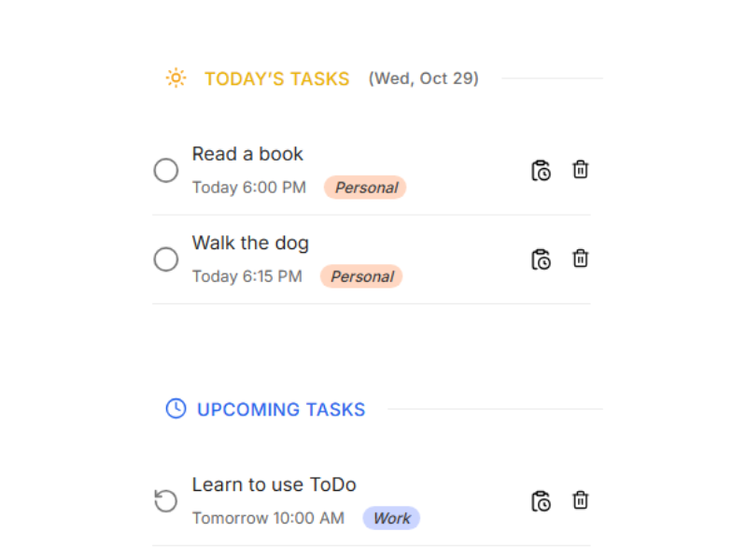This screenshot has width=747, height=560.
Task: Open the Learn to use ToDo task title
Action: (x=274, y=484)
